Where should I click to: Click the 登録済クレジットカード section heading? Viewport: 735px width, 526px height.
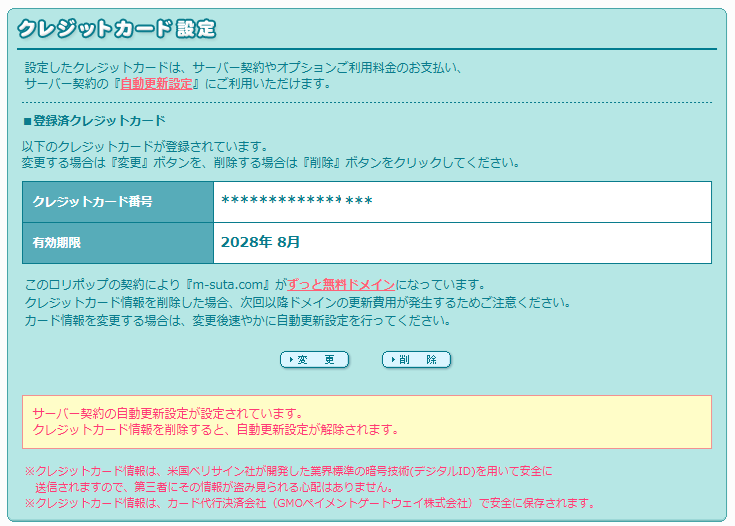94,120
